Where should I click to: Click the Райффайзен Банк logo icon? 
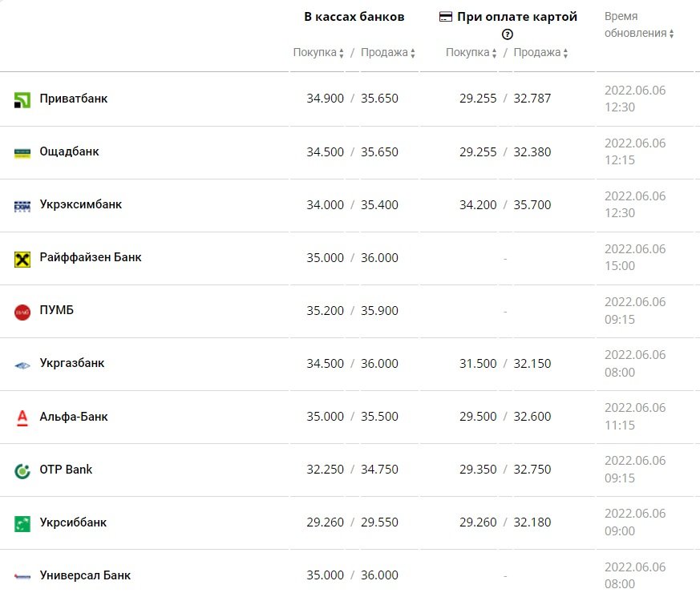22,259
